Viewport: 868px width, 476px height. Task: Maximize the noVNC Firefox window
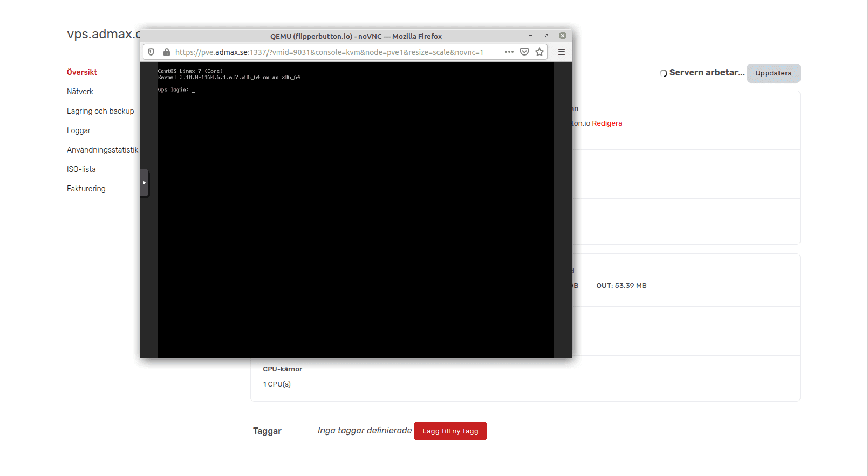pos(546,36)
